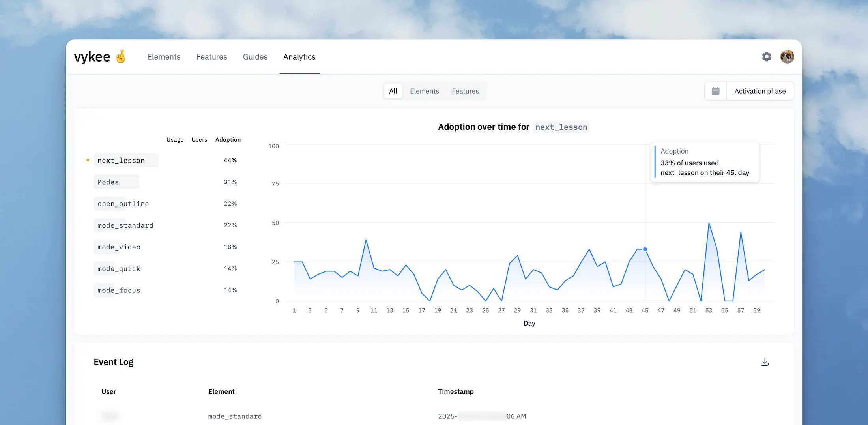Sort the list by the Adoption column
The width and height of the screenshot is (868, 425).
tap(228, 139)
